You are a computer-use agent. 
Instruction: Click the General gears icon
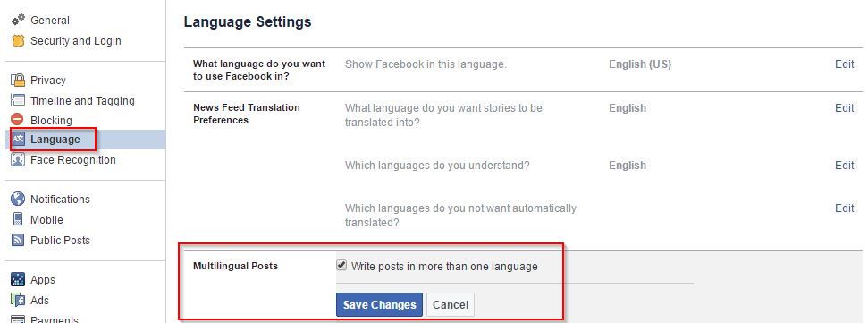18,21
